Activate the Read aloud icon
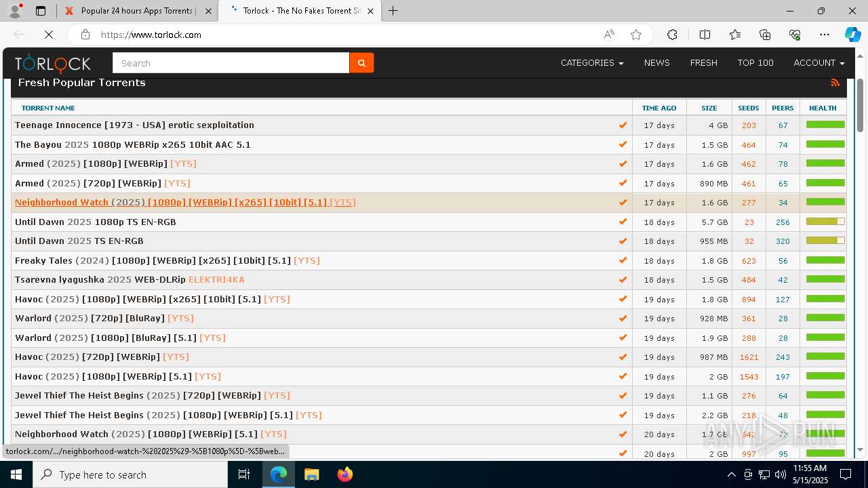Image resolution: width=868 pixels, height=488 pixels. pos(609,35)
